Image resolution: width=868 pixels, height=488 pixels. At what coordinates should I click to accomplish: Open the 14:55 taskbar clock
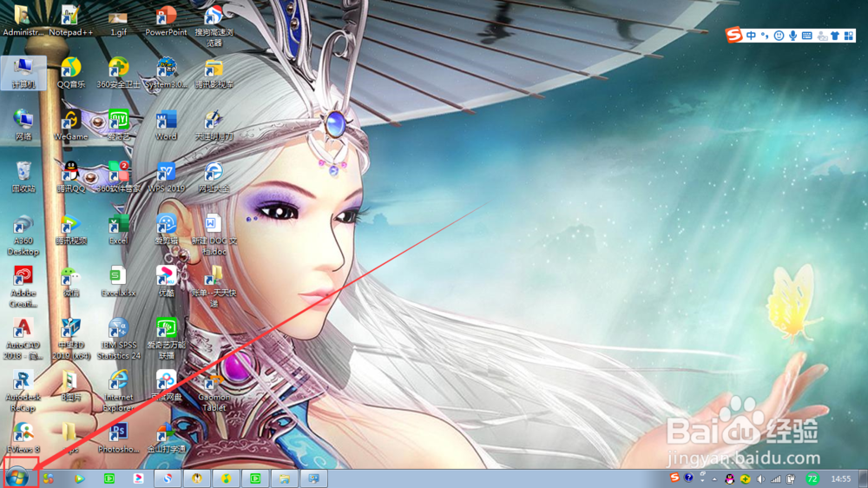[x=841, y=478]
